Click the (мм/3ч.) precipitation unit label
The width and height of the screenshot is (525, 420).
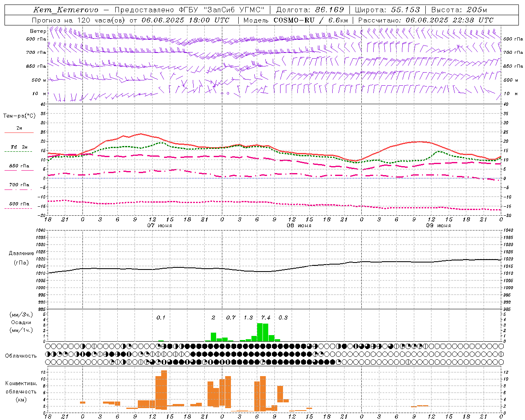pos(21,315)
